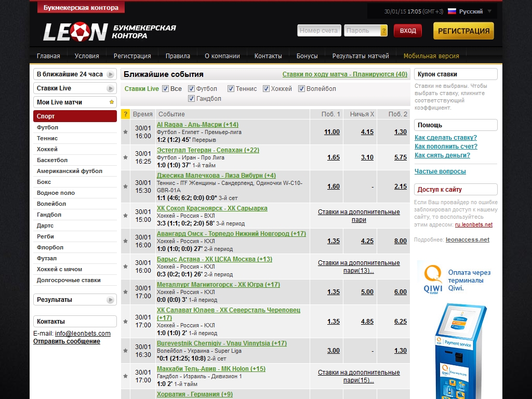Click the Leon logo
This screenshot has height=399, width=532.
[x=75, y=32]
